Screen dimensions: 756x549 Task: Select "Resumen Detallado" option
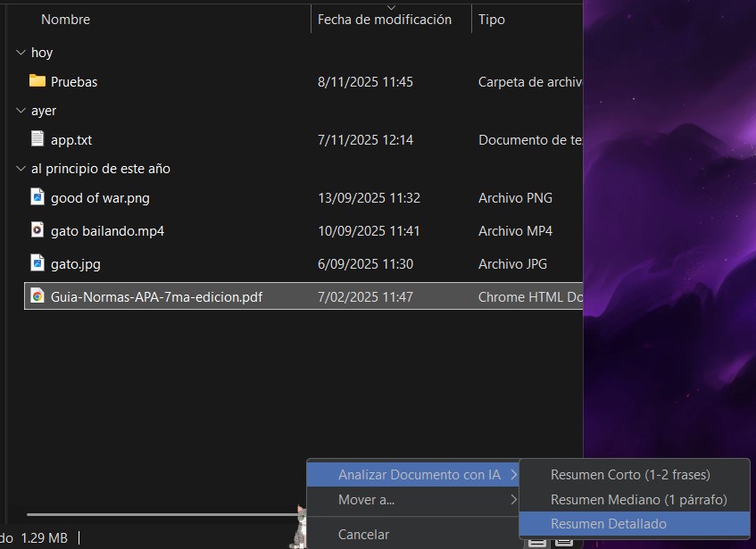pos(608,524)
